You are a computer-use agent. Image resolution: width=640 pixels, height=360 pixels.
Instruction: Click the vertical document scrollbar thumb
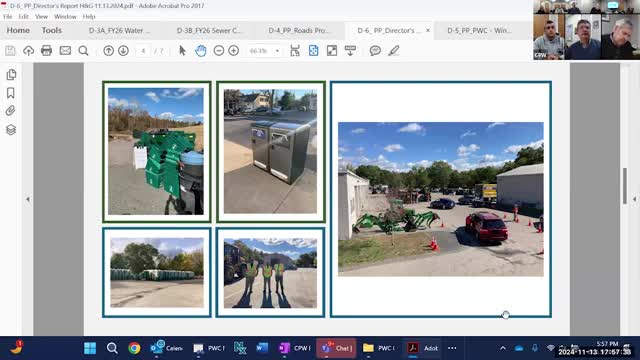(x=624, y=186)
